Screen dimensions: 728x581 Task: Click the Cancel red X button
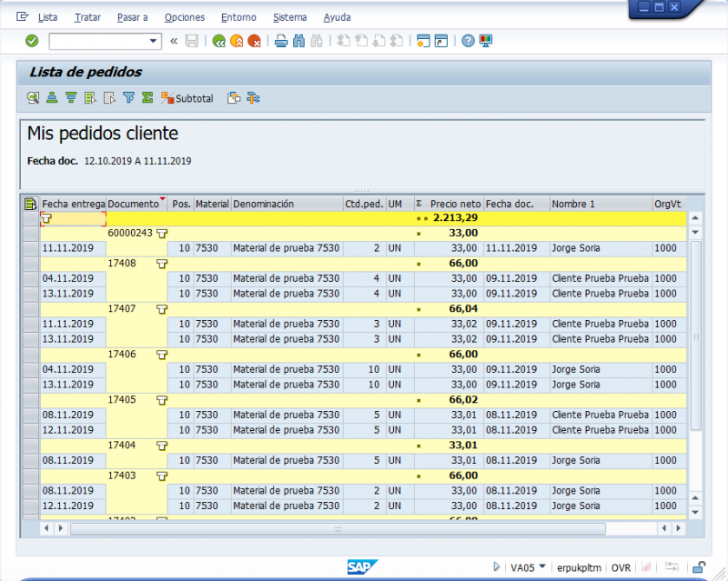tap(257, 41)
